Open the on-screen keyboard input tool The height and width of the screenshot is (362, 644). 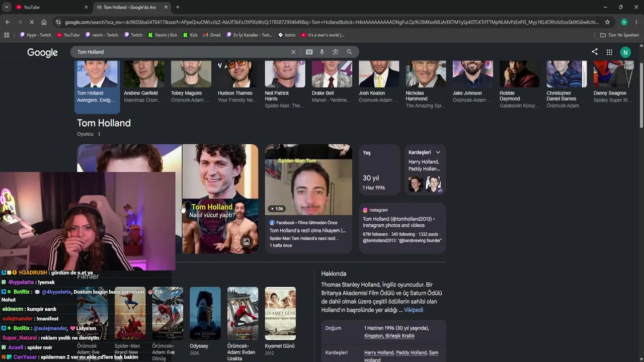pos(309,52)
